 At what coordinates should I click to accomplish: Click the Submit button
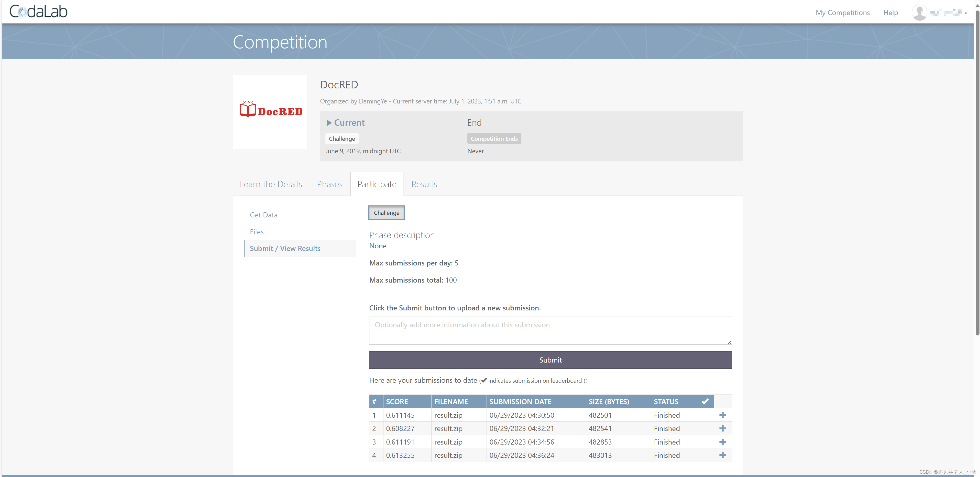[550, 359]
